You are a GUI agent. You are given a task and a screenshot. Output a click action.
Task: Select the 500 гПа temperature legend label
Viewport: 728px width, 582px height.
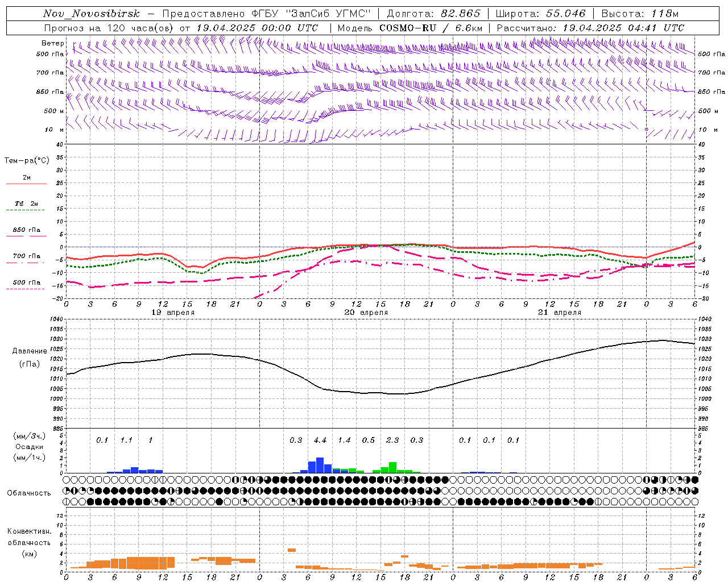(27, 282)
